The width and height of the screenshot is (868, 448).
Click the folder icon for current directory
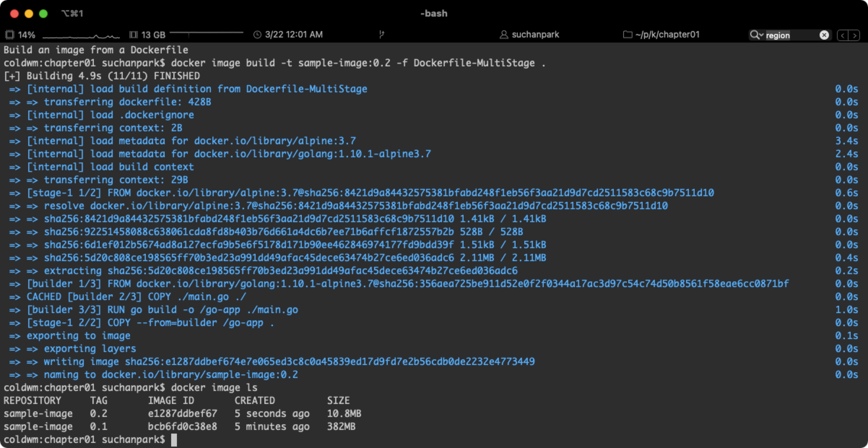click(x=627, y=35)
